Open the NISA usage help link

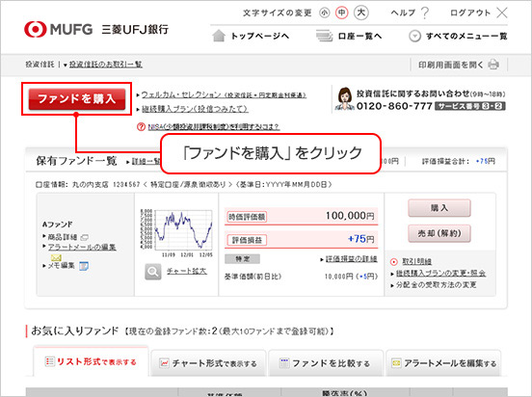tap(213, 127)
